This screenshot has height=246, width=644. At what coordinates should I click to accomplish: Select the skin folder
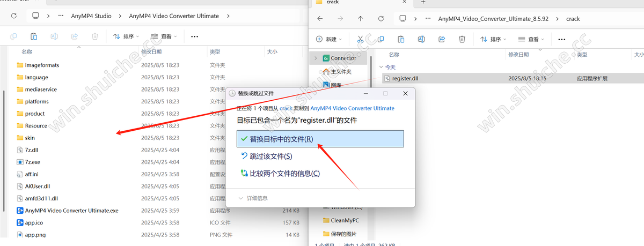point(30,138)
